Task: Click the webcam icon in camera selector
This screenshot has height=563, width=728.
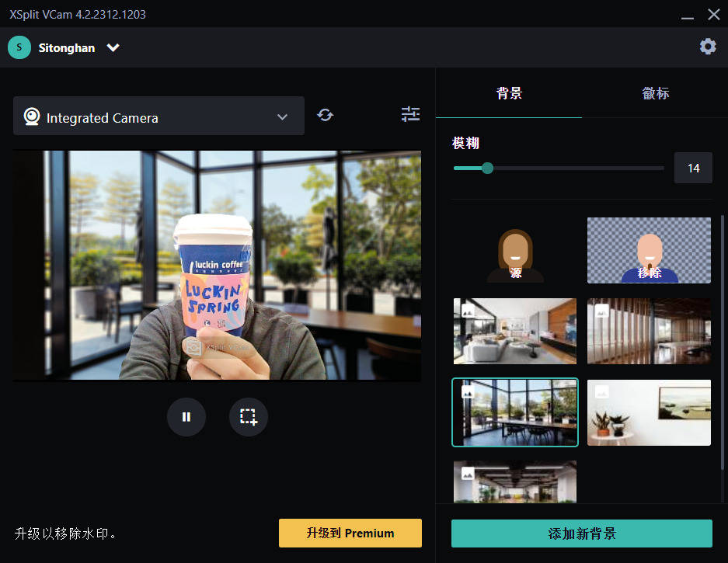Action: [32, 116]
